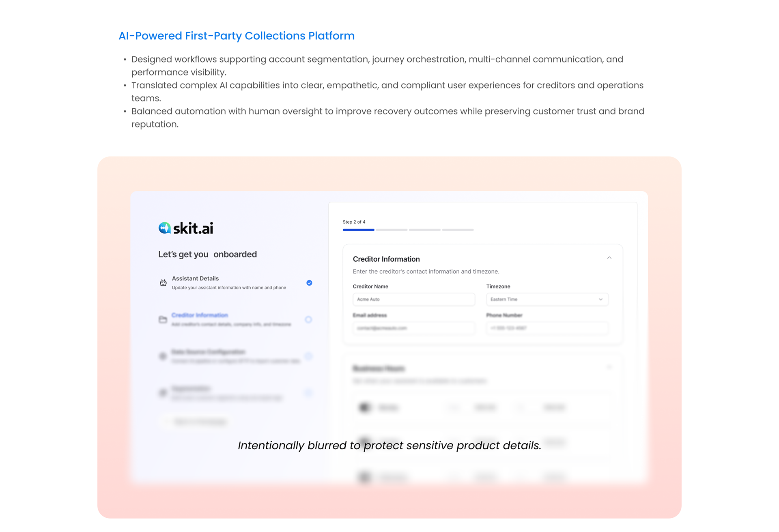Click the Assistant Details robot icon
This screenshot has height=532, width=779.
click(163, 283)
